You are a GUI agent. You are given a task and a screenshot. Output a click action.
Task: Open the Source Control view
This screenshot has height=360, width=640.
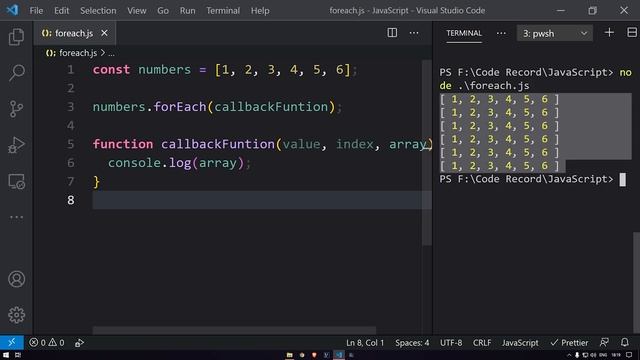click(16, 109)
